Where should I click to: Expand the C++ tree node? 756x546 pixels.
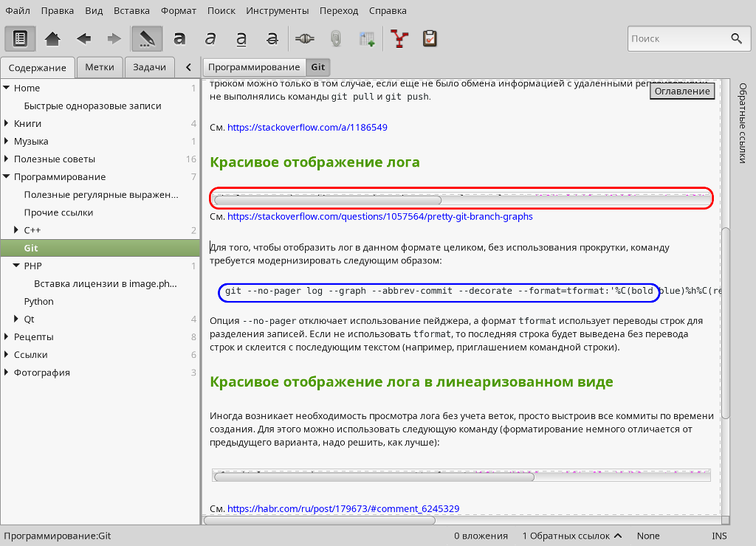pos(16,230)
